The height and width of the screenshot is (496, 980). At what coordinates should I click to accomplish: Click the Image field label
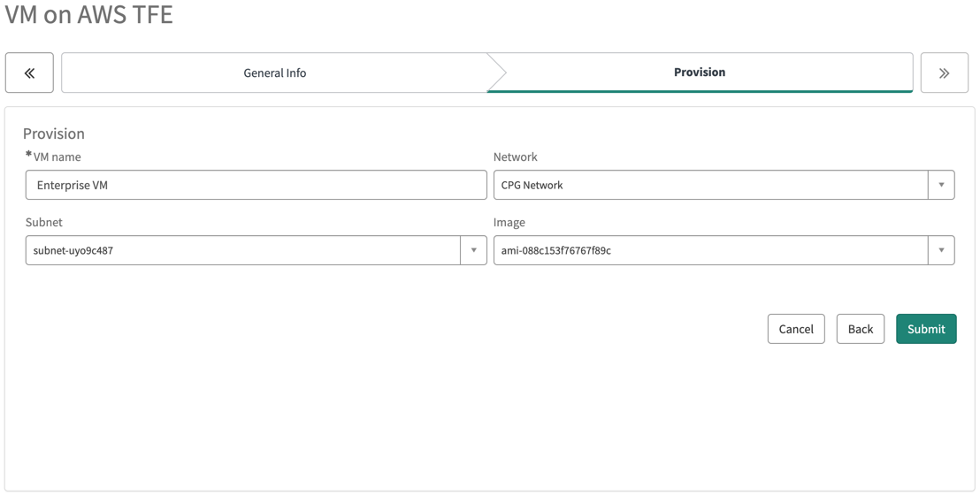click(x=509, y=223)
